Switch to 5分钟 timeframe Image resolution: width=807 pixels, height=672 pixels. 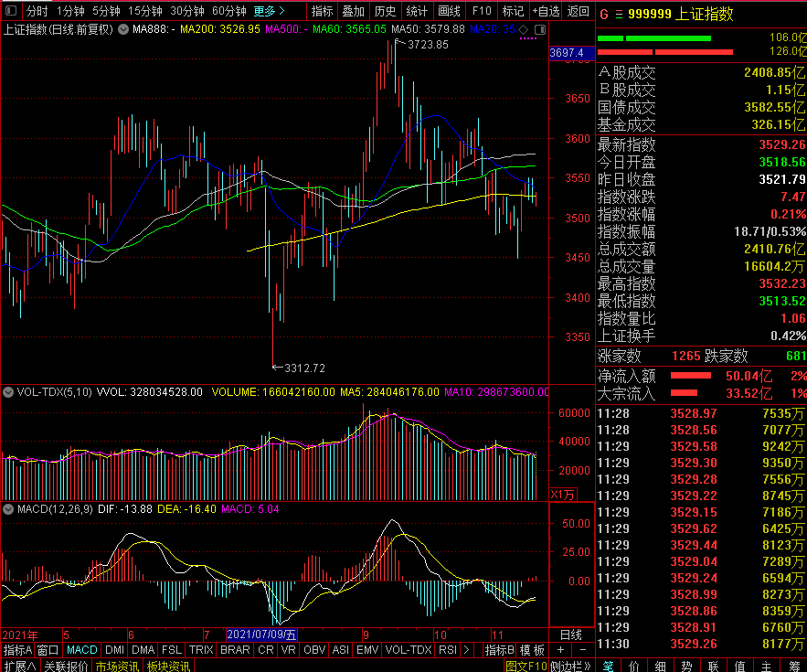(105, 11)
